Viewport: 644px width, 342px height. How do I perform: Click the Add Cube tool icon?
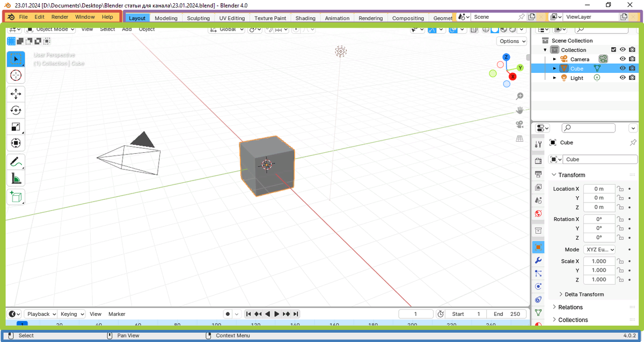tap(16, 197)
